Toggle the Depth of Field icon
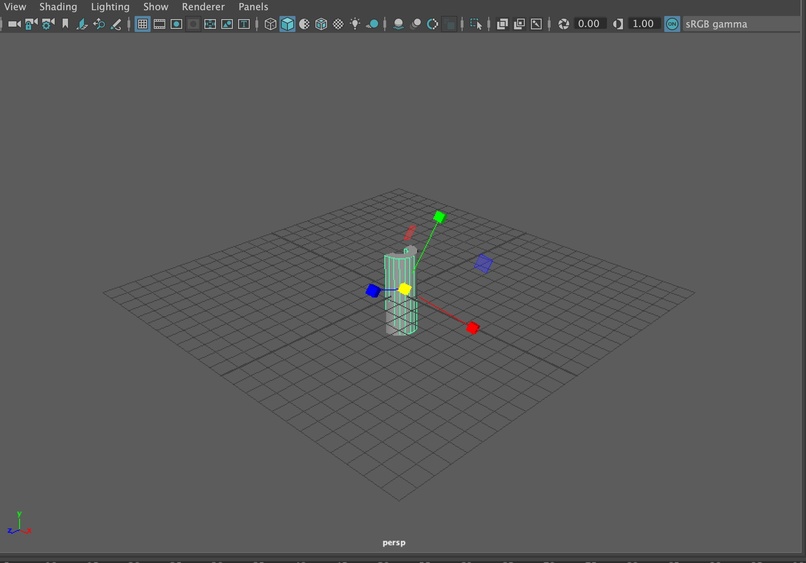The width and height of the screenshot is (806, 563). 449,24
